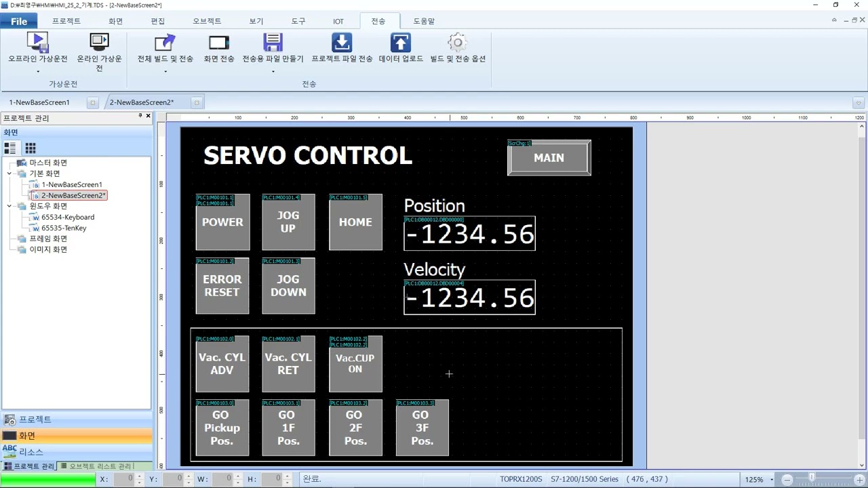The width and height of the screenshot is (868, 488).
Task: Open the 프로젝트 ribbon tab
Action: click(x=66, y=21)
